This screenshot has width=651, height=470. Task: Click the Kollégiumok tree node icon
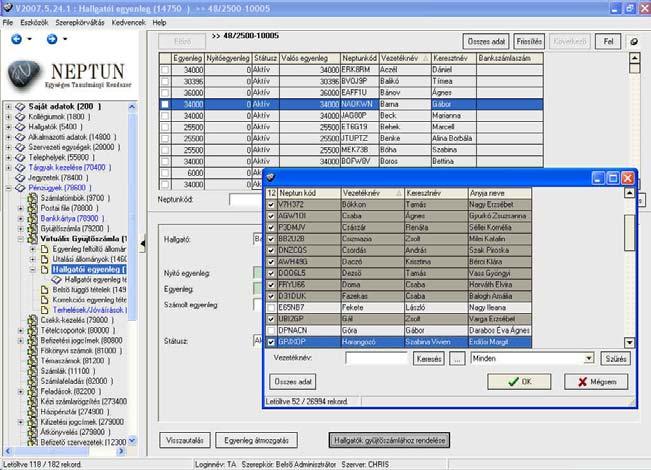point(20,117)
